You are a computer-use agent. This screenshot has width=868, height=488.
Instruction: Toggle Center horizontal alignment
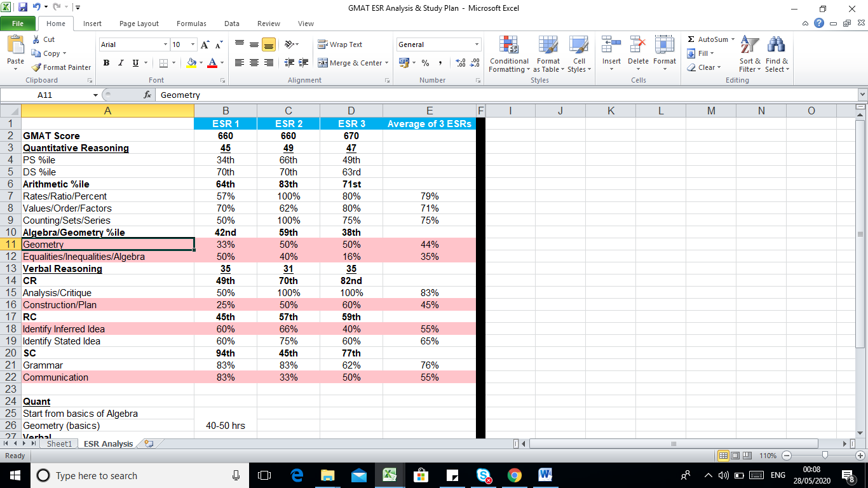[254, 63]
